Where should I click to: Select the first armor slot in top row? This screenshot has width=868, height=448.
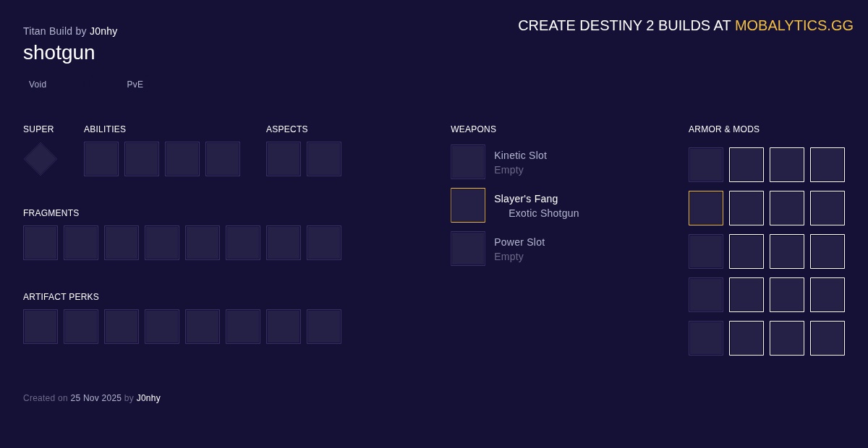pyautogui.click(x=706, y=165)
